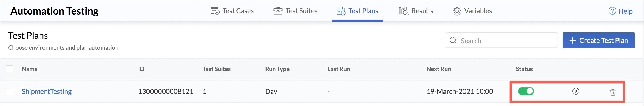Click the Test Cases list icon
The height and width of the screenshot is (106, 644).
(215, 11)
